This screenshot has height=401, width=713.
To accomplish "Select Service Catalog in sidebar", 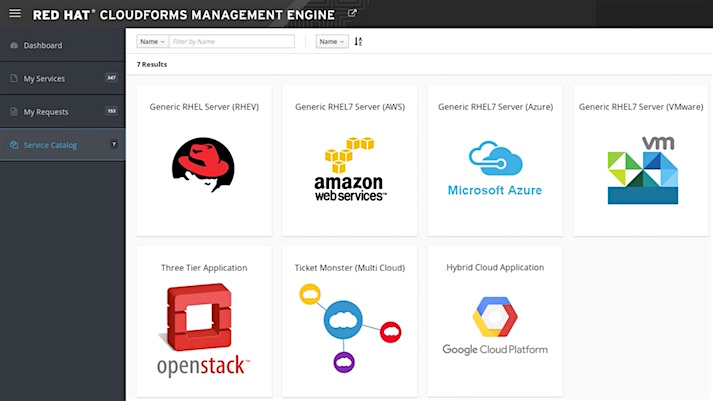I will point(50,145).
